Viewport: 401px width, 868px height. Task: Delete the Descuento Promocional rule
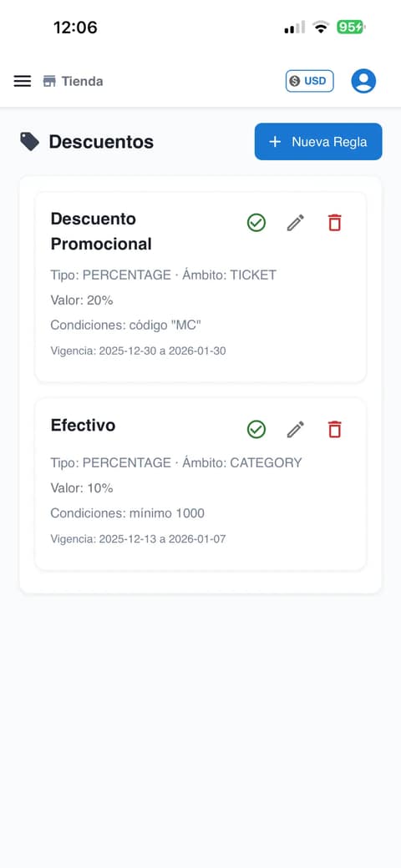point(334,223)
